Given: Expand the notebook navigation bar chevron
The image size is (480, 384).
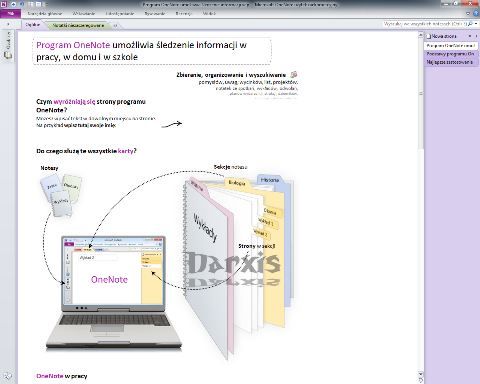Looking at the screenshot, I should [x=8, y=24].
